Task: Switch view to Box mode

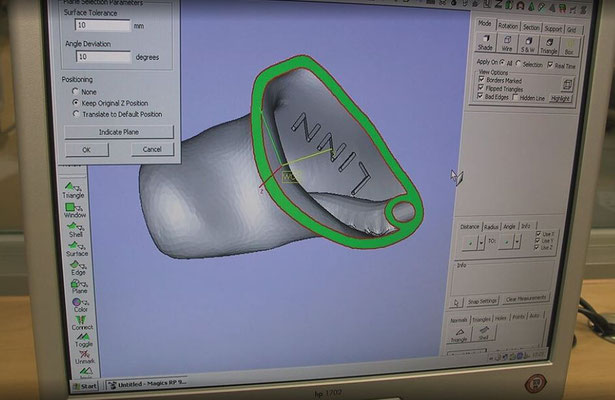Action: tap(569, 47)
